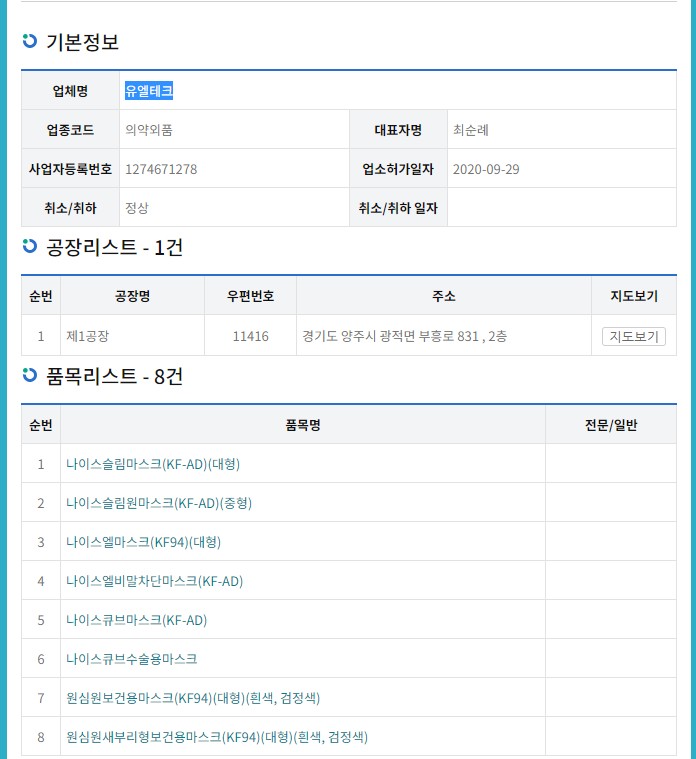Click the 품목리스트 - 8건 heading

point(114,376)
